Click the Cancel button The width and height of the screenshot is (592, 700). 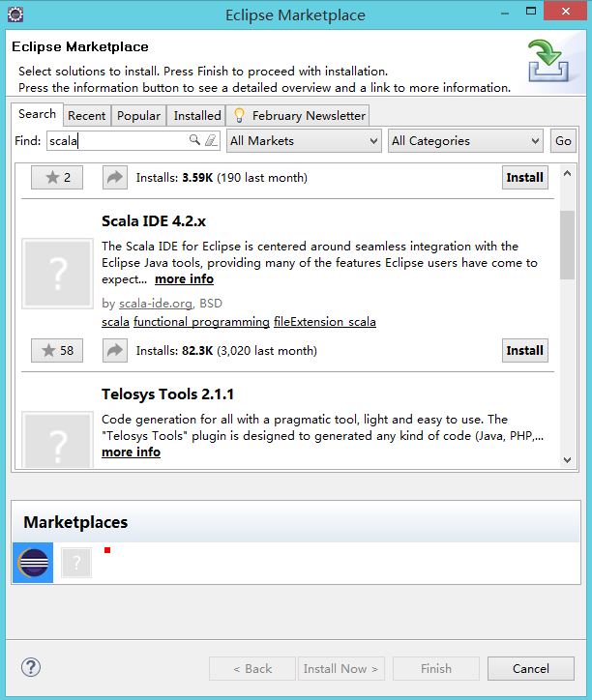(531, 668)
